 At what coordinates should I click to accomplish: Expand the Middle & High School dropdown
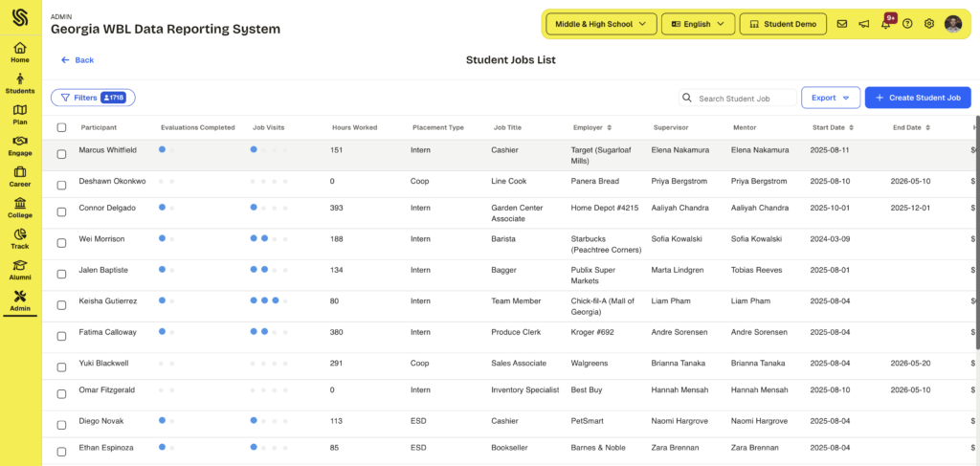(x=601, y=24)
